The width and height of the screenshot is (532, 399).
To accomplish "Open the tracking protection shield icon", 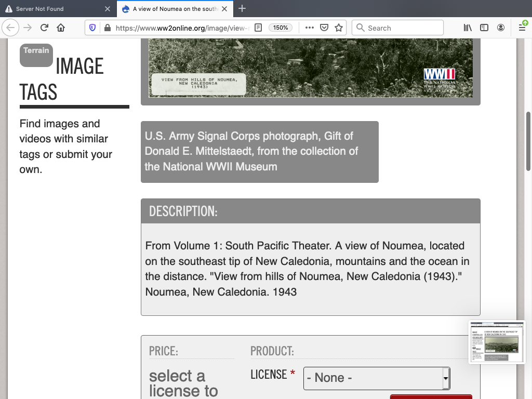I will [92, 28].
